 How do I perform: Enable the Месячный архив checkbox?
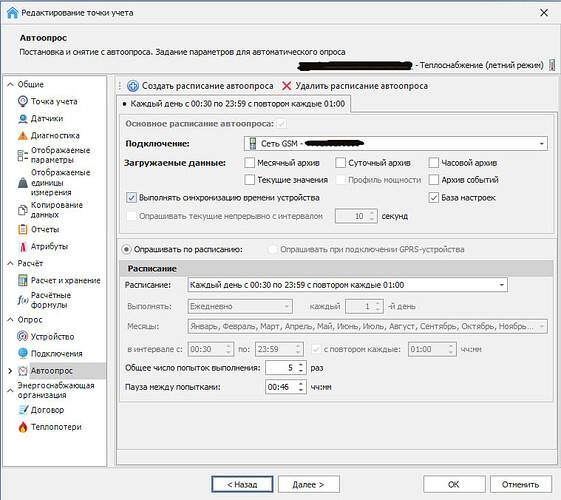(249, 163)
